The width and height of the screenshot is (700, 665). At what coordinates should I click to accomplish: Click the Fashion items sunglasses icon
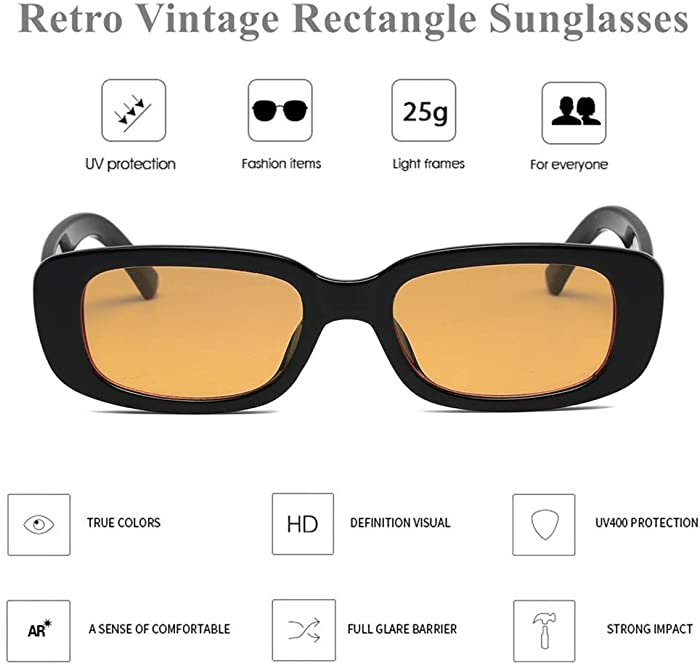(x=280, y=110)
